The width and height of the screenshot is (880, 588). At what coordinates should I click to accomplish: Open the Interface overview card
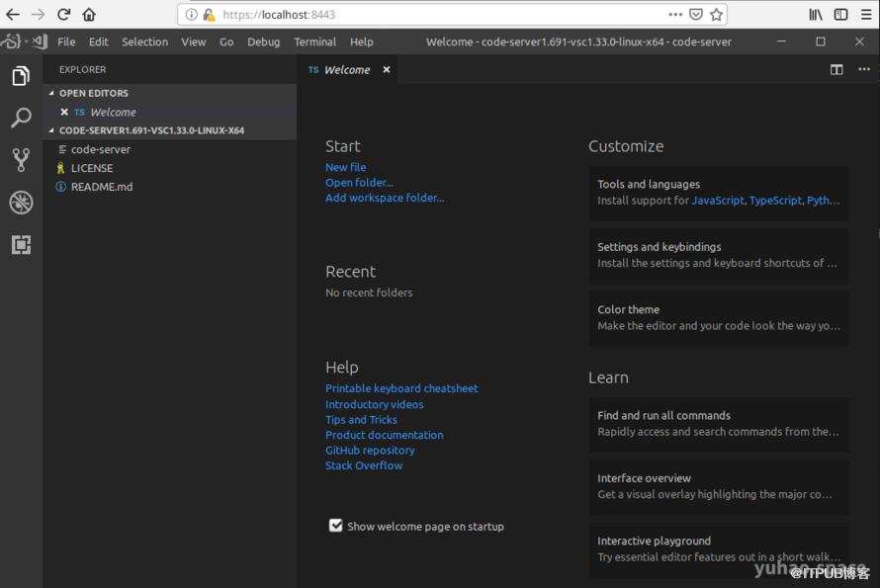[x=719, y=486]
